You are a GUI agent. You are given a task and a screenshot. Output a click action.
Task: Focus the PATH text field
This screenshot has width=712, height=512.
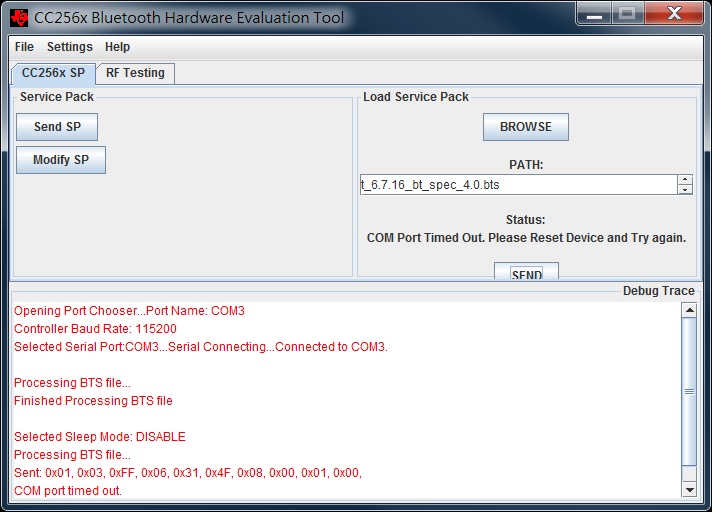click(519, 185)
